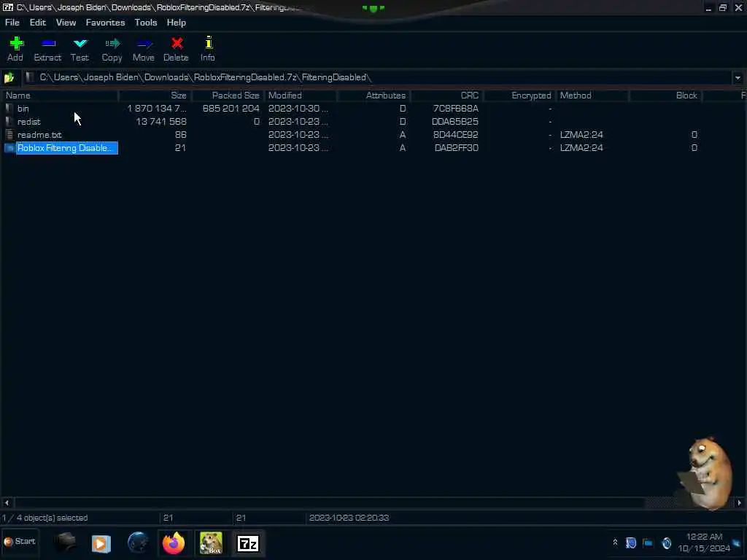Switch to the 7z taskbar window
This screenshot has width=747, height=560.
tap(248, 543)
